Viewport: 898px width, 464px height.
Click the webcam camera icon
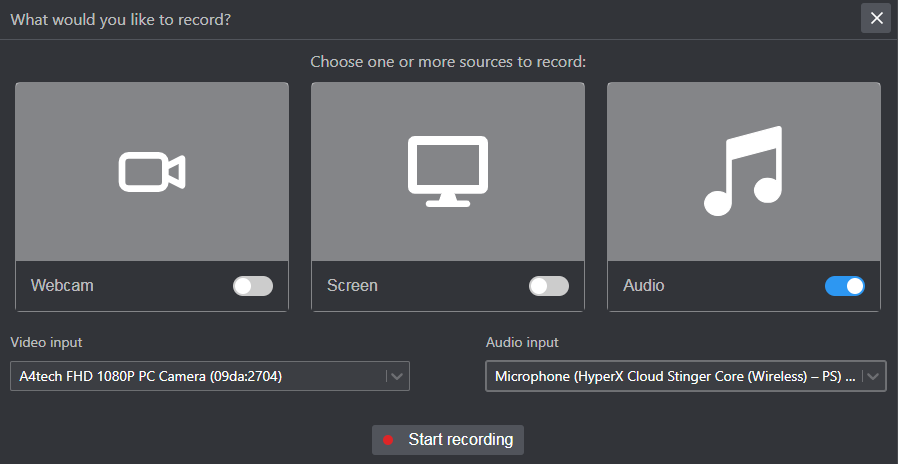(x=152, y=171)
